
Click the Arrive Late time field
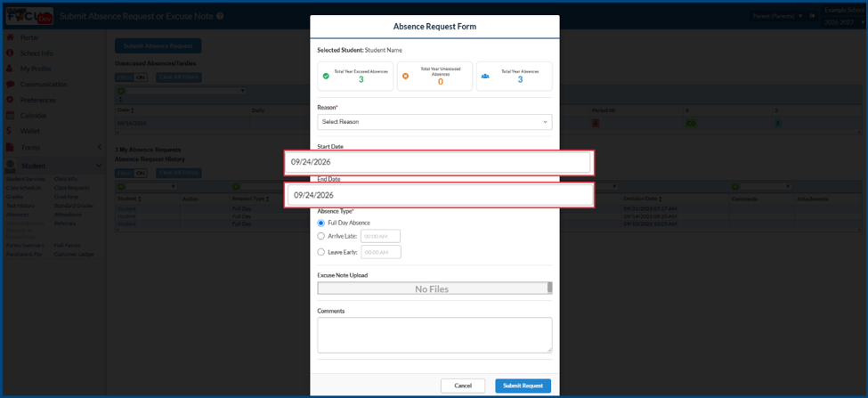(x=380, y=236)
